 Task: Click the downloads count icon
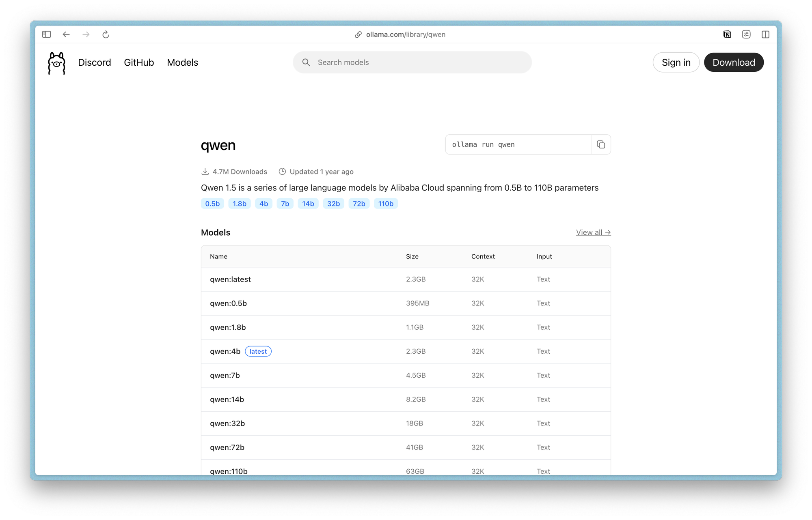(205, 172)
